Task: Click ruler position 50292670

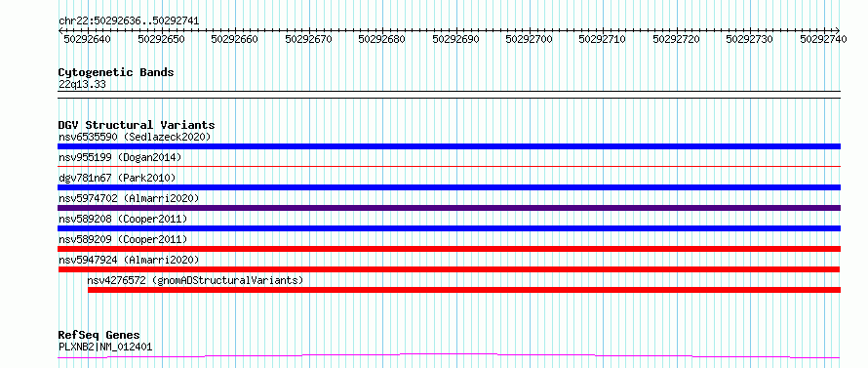Action: (308, 39)
